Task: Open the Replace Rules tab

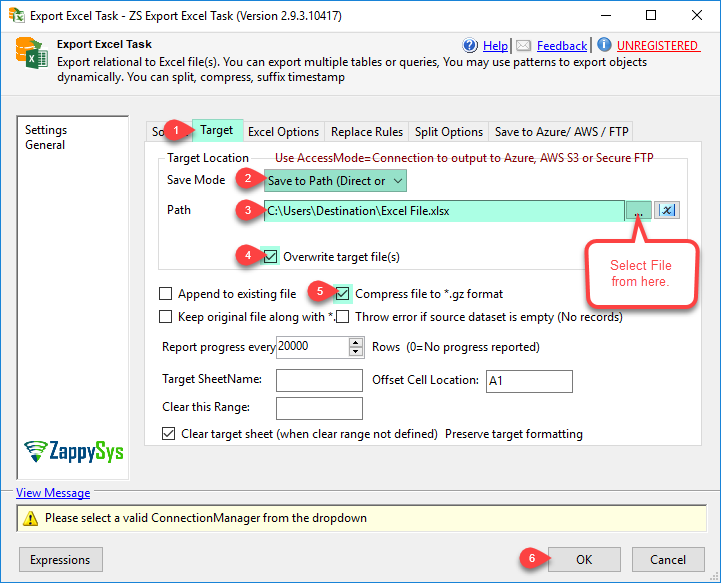Action: click(x=367, y=132)
